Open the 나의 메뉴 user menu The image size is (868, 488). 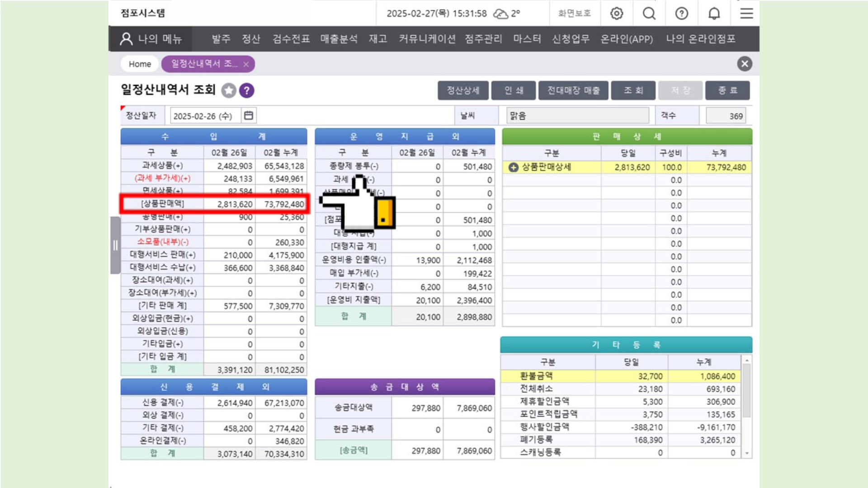pos(151,39)
